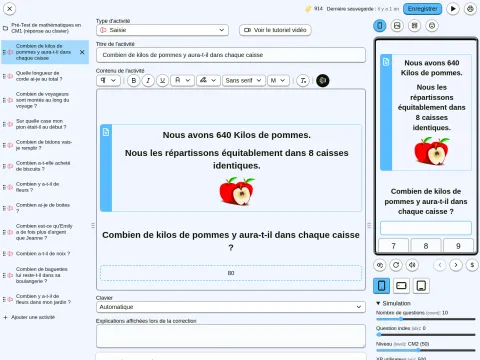
Task: Tap key 8 in the preview keypad
Action: [426, 246]
